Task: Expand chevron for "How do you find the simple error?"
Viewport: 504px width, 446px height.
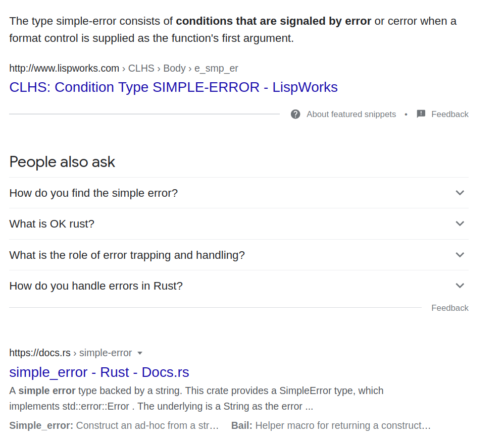Action: click(x=460, y=193)
